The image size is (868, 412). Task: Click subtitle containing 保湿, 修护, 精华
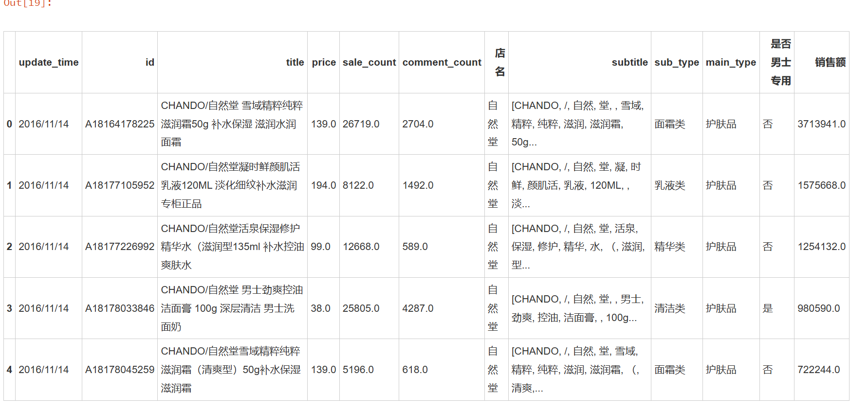[578, 247]
